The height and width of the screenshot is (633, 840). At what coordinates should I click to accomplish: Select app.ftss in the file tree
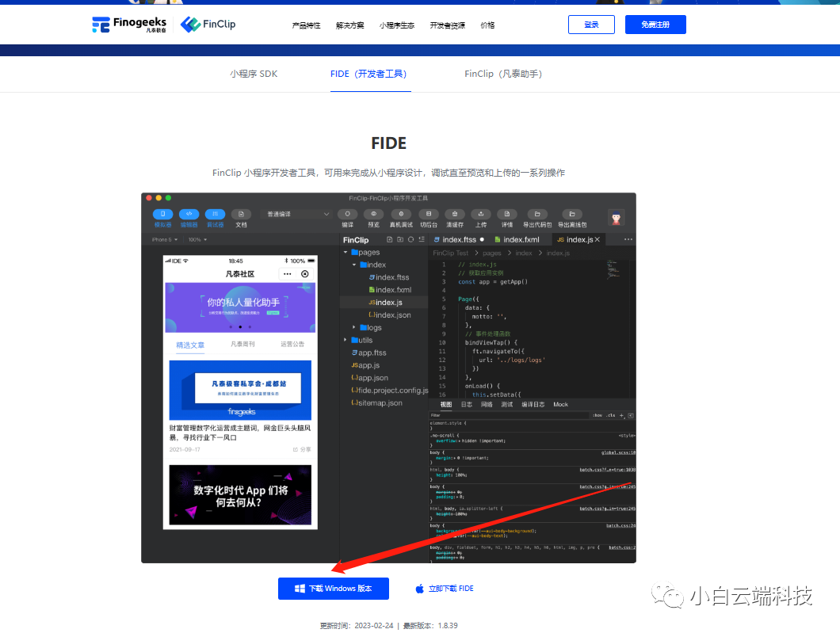(x=368, y=353)
